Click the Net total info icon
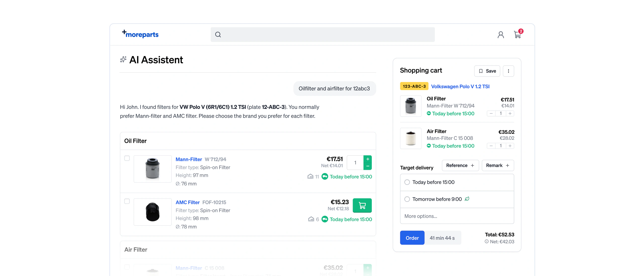 pos(487,242)
